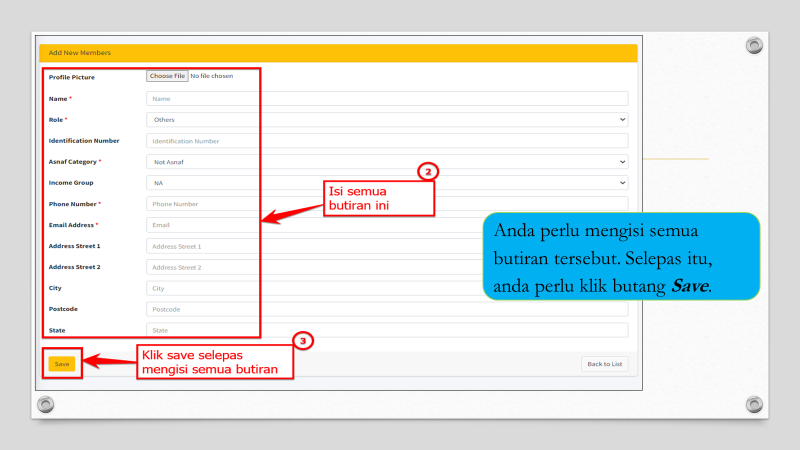
Task: Click the No file chosen text
Action: pyautogui.click(x=212, y=76)
